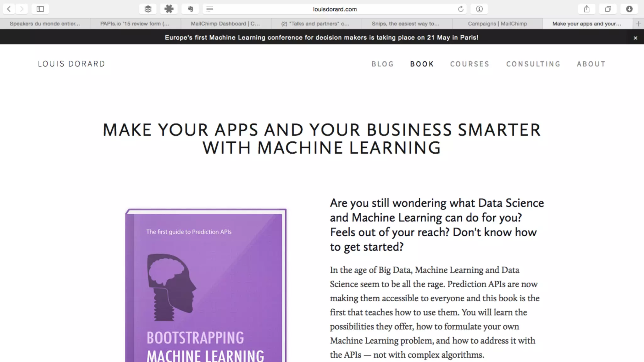
Task: Navigate to COURSES page
Action: pyautogui.click(x=469, y=64)
